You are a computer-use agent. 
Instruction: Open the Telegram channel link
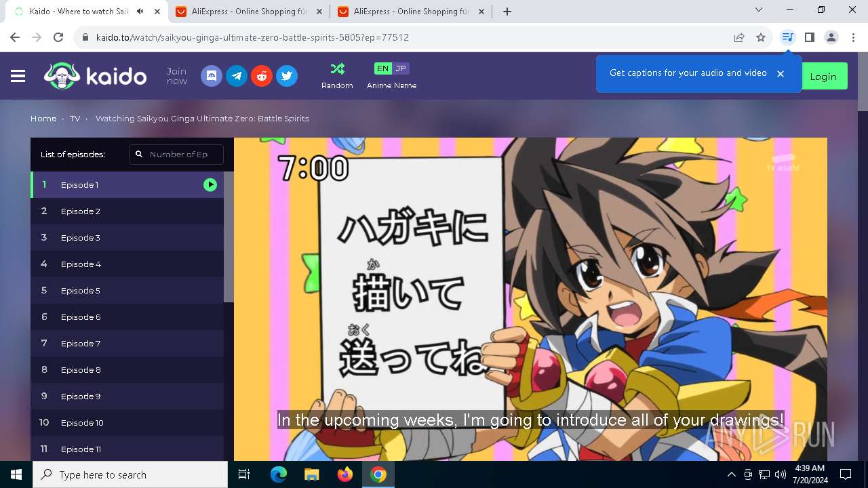[x=237, y=76]
